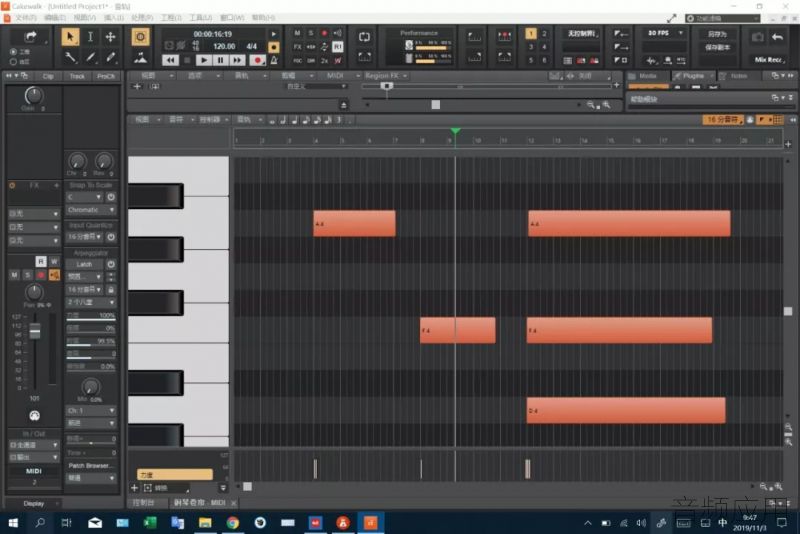This screenshot has height=534, width=800.
Task: Open the Track tab in inspector
Action: pyautogui.click(x=77, y=76)
